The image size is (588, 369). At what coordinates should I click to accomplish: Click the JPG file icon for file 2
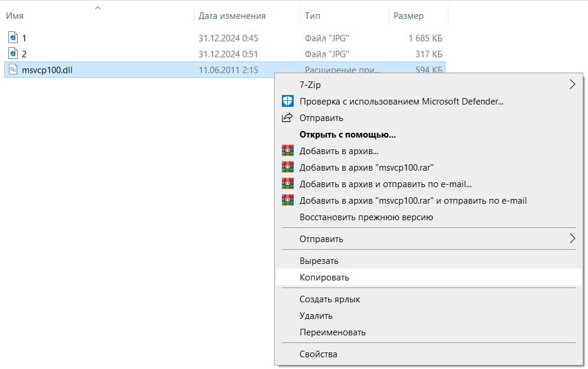click(13, 54)
